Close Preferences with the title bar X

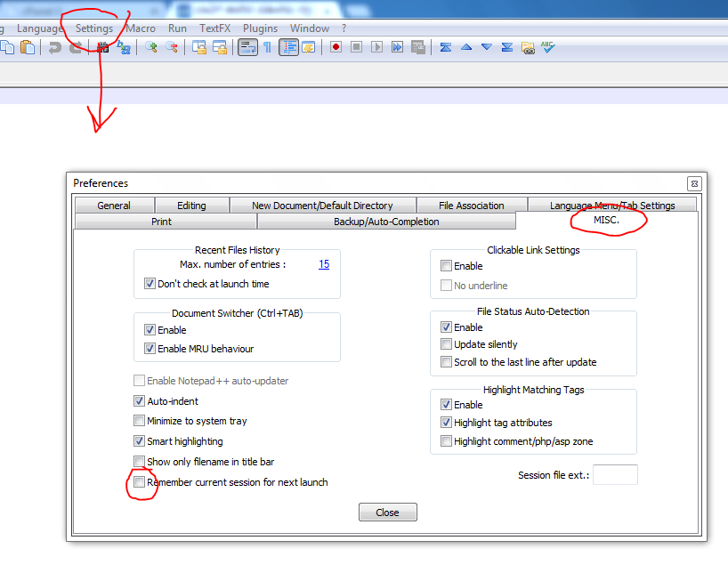pyautogui.click(x=694, y=184)
